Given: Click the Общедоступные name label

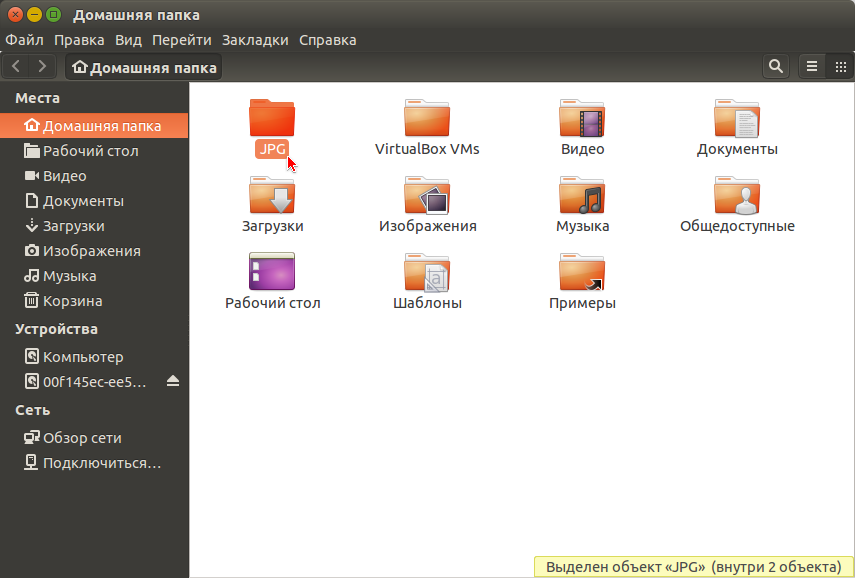Looking at the screenshot, I should click(x=737, y=226).
